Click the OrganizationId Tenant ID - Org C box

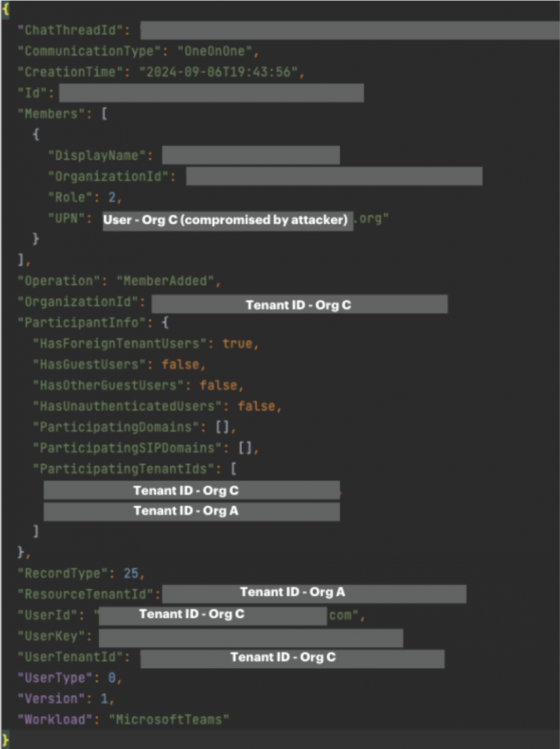tap(299, 305)
